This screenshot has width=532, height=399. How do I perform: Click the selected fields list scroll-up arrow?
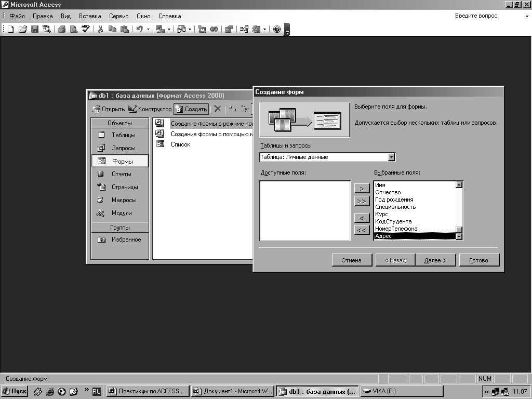pyautogui.click(x=459, y=185)
